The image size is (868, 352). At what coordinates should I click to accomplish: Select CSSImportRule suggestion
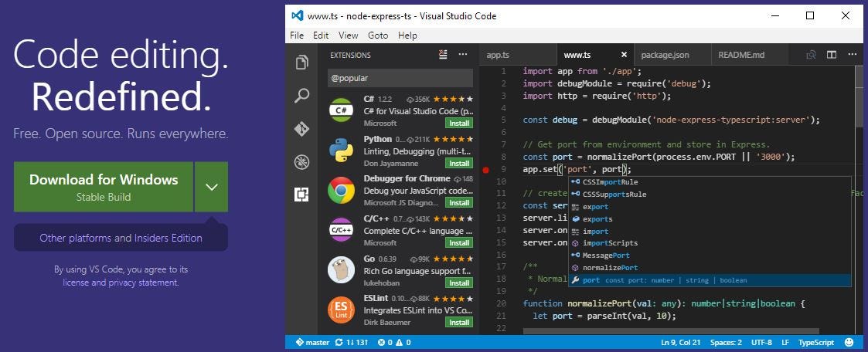tap(710, 182)
